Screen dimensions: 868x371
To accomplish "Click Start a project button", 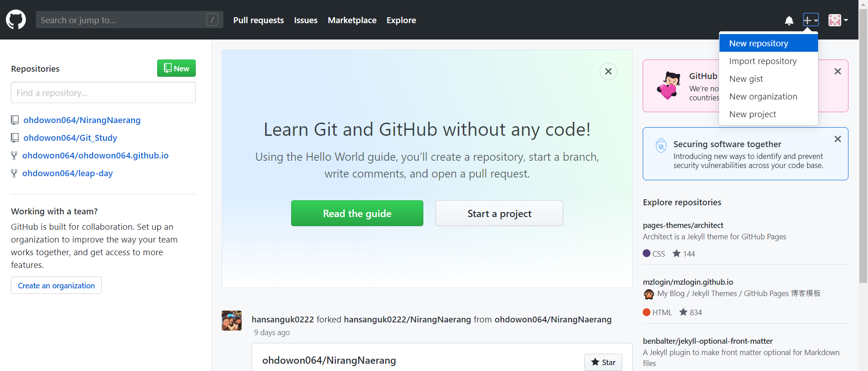I will tap(499, 213).
